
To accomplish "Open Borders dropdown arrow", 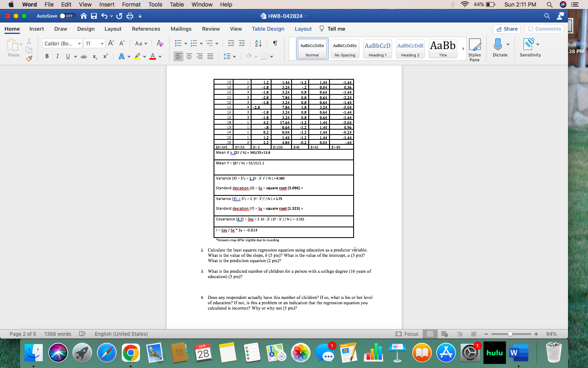I will tap(272, 56).
